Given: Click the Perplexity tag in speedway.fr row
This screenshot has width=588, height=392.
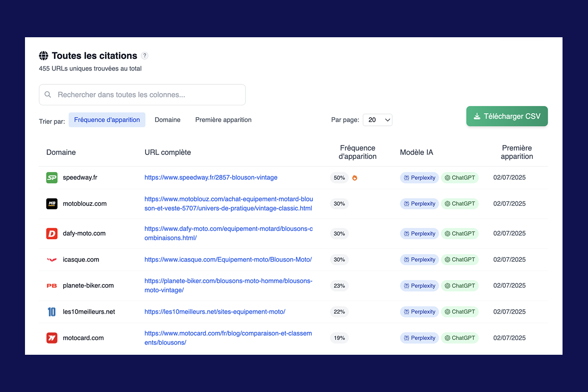Looking at the screenshot, I should (x=419, y=178).
